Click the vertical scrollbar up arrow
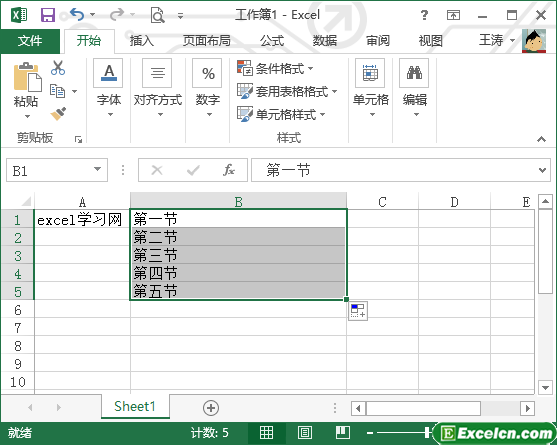 coord(545,202)
